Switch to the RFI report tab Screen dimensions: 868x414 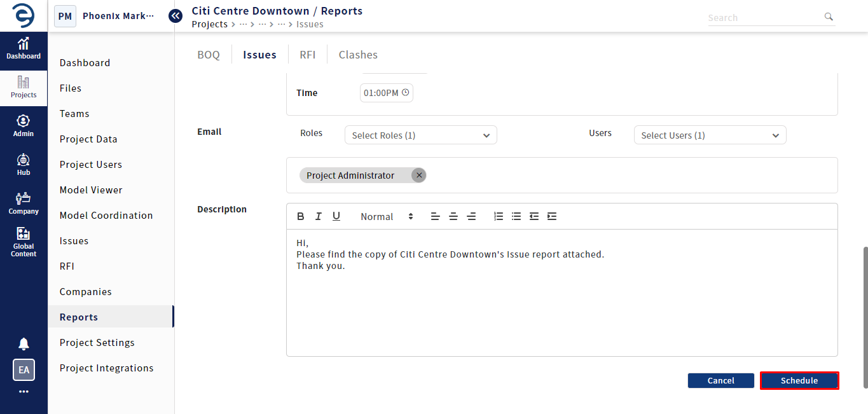pos(308,55)
